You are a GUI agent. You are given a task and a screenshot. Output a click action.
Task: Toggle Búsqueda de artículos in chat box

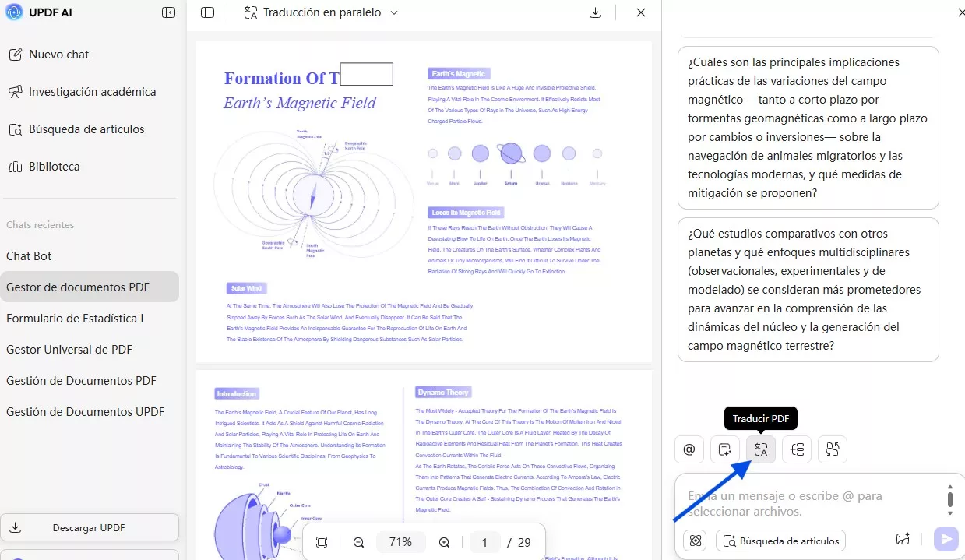pos(780,540)
